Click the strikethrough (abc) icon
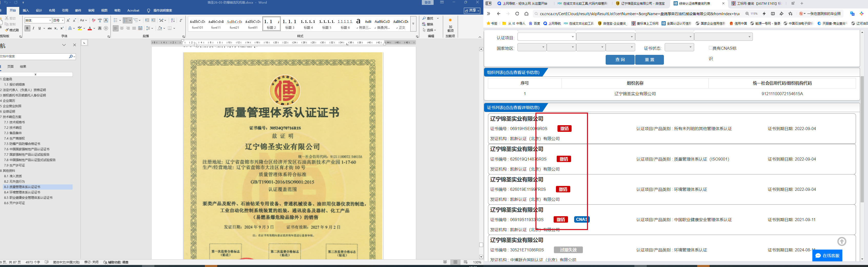Screen dimensions: 868x267 coord(50,28)
